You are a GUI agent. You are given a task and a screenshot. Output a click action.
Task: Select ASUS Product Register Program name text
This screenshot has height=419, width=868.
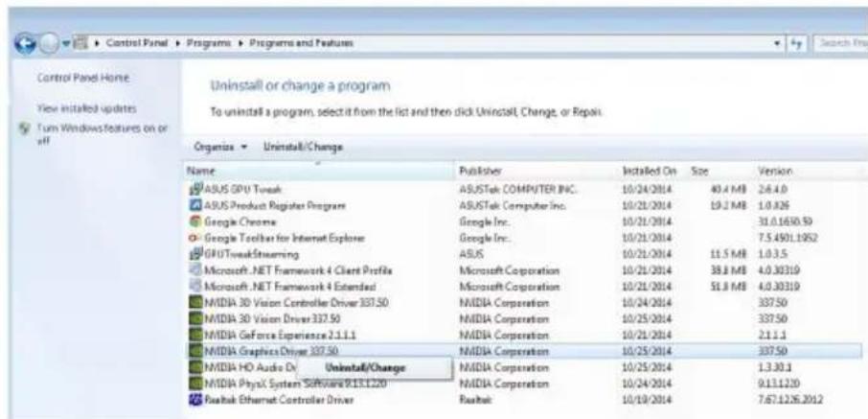275,206
